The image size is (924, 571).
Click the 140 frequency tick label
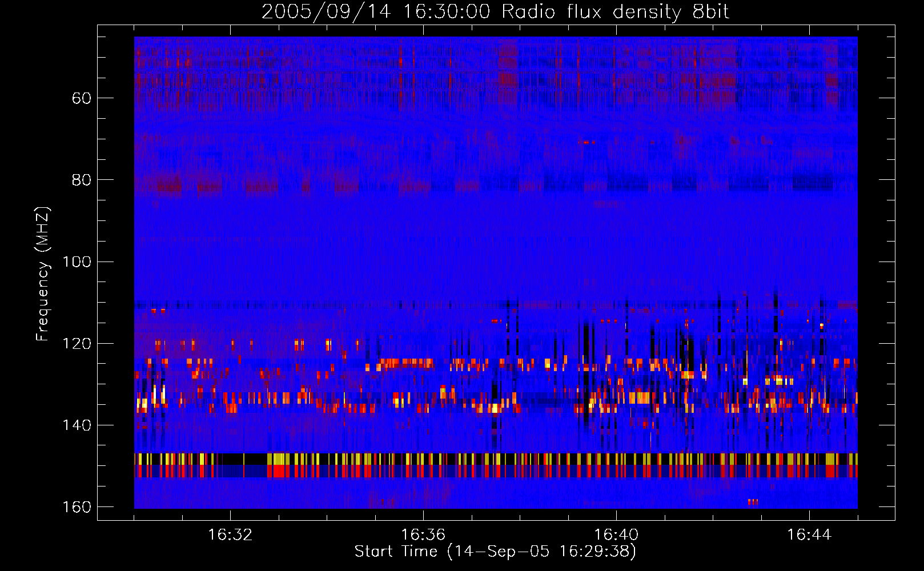(77, 425)
